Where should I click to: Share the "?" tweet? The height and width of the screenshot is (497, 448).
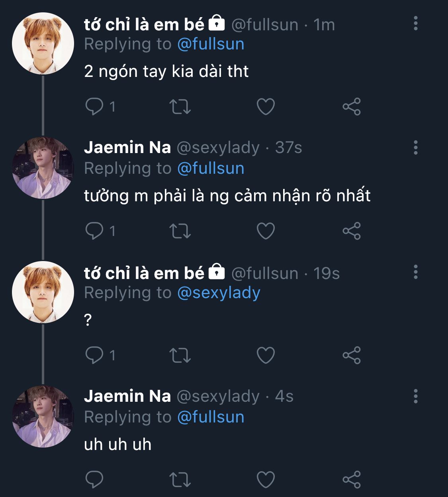352,355
